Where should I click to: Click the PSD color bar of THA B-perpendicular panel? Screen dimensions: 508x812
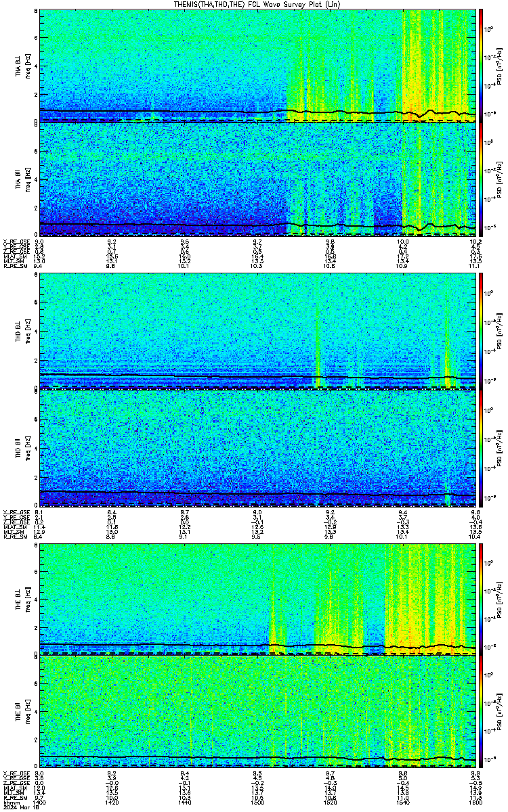pyautogui.click(x=480, y=66)
